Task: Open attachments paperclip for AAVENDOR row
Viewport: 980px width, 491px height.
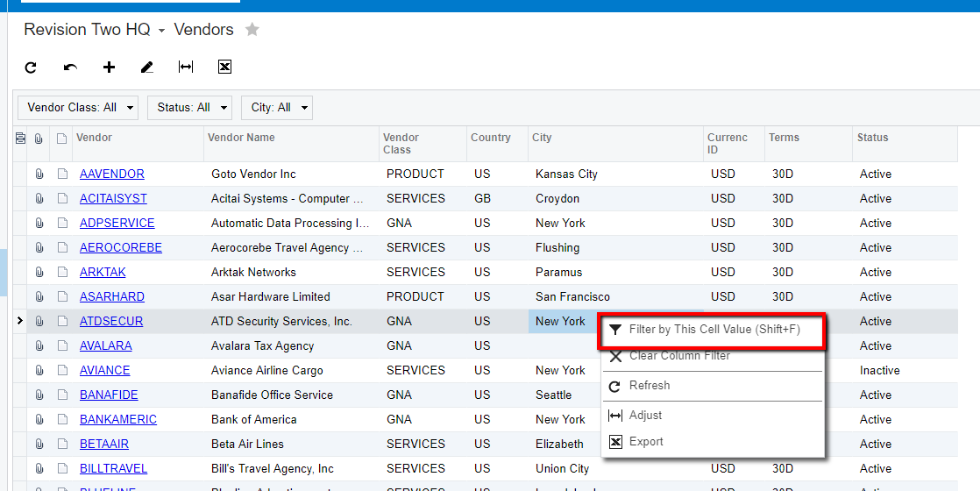Action: click(39, 174)
